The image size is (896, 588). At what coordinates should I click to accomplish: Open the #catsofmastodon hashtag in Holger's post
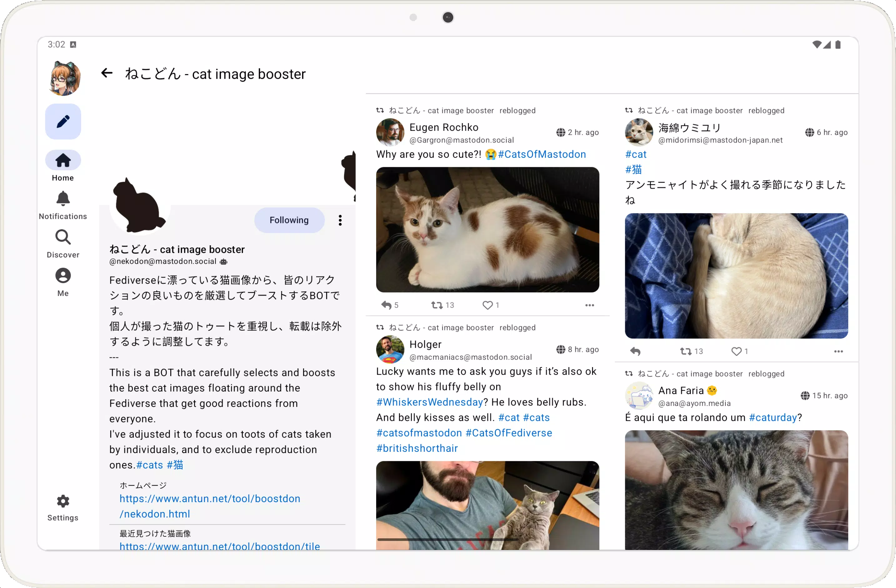(419, 433)
